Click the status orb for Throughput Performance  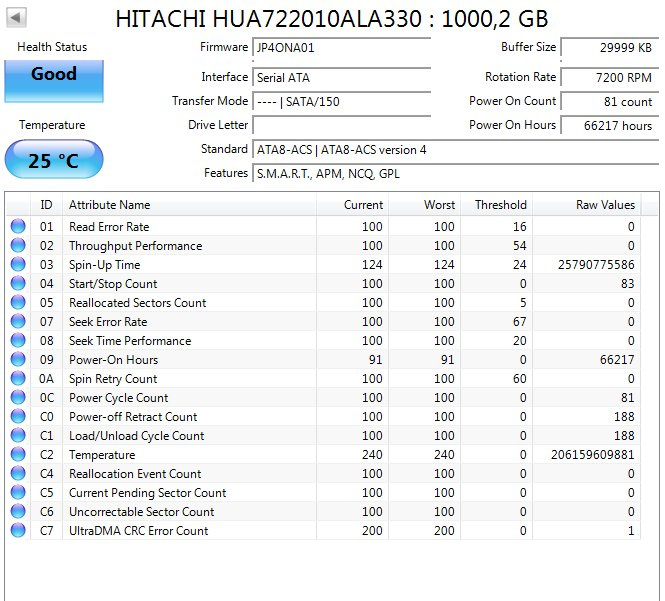18,245
